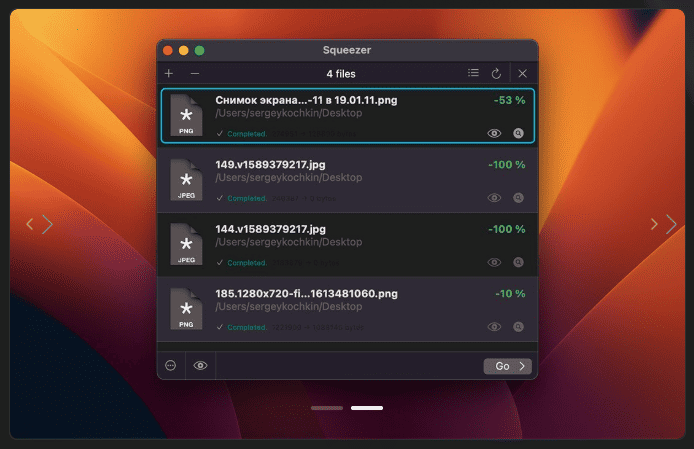
Task: Click the -10 % compression value
Action: point(510,294)
